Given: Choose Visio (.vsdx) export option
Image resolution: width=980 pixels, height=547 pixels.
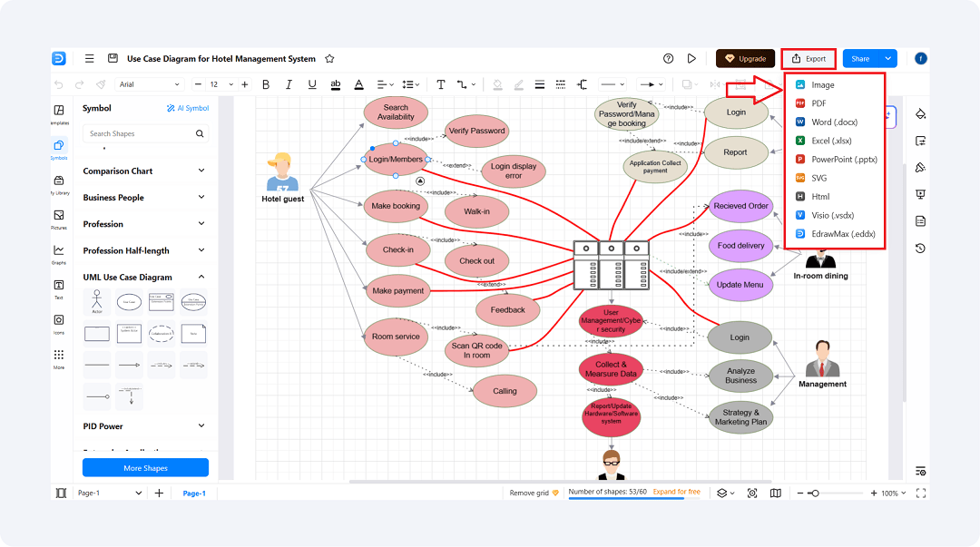Looking at the screenshot, I should (x=834, y=215).
